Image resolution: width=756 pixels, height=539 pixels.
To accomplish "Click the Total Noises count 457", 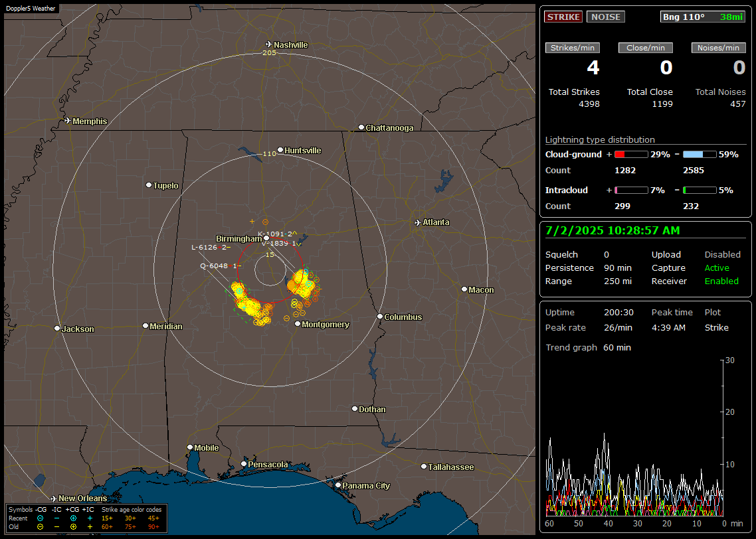I will (737, 104).
